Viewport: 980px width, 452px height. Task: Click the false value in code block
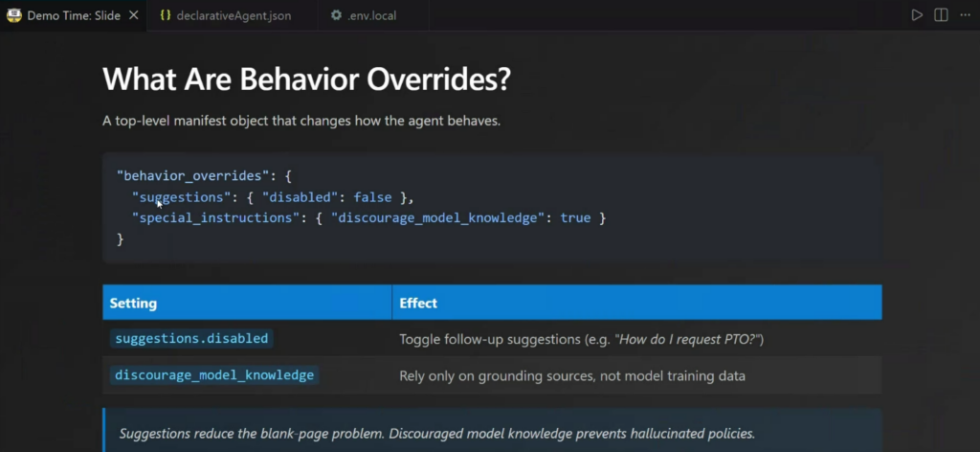pos(372,197)
